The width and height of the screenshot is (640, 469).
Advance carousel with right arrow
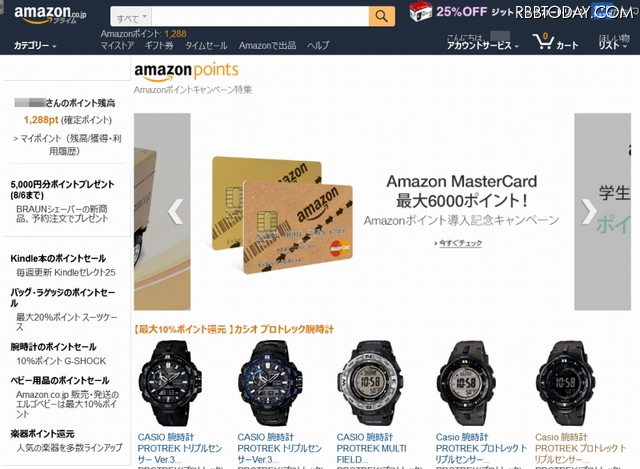[589, 211]
